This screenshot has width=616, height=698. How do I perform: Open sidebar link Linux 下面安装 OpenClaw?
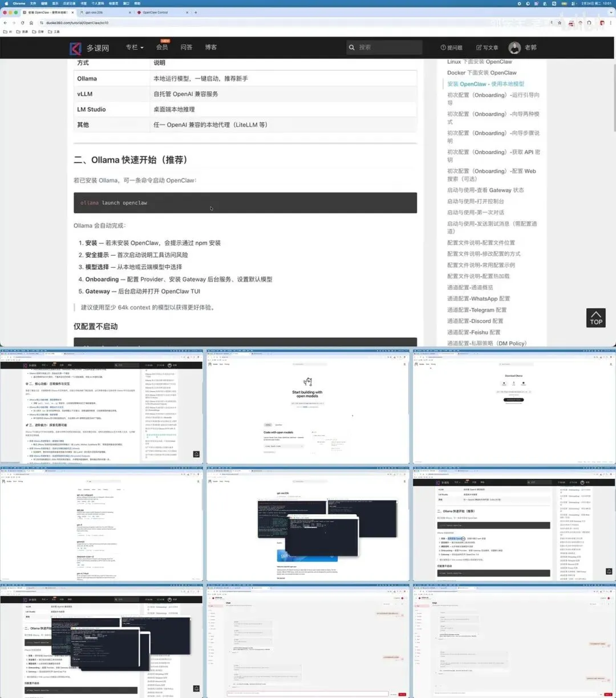point(479,62)
